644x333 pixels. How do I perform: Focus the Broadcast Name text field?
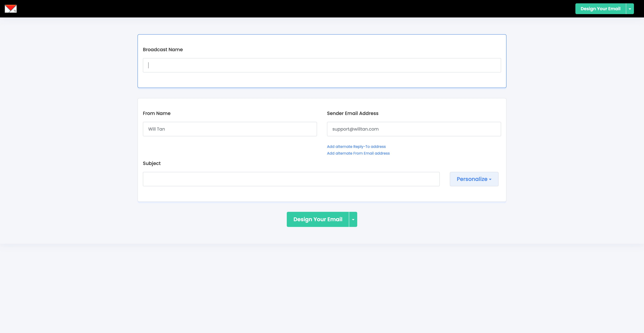click(x=322, y=65)
